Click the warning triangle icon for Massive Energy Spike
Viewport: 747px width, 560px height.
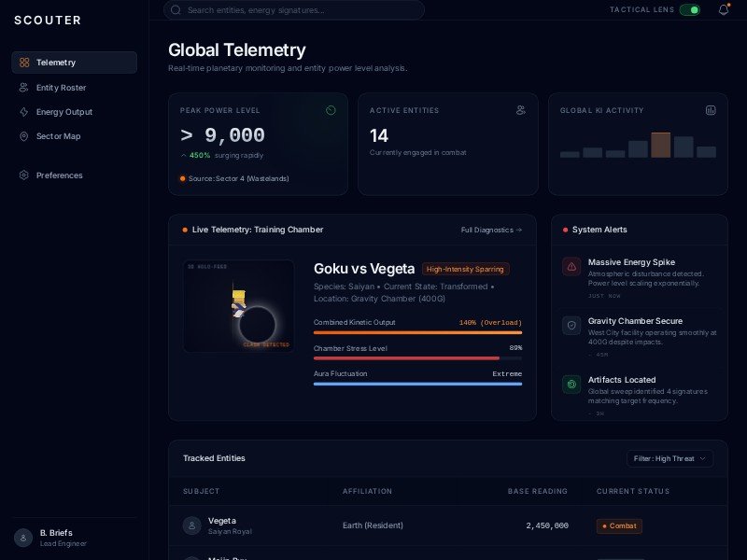pyautogui.click(x=571, y=267)
